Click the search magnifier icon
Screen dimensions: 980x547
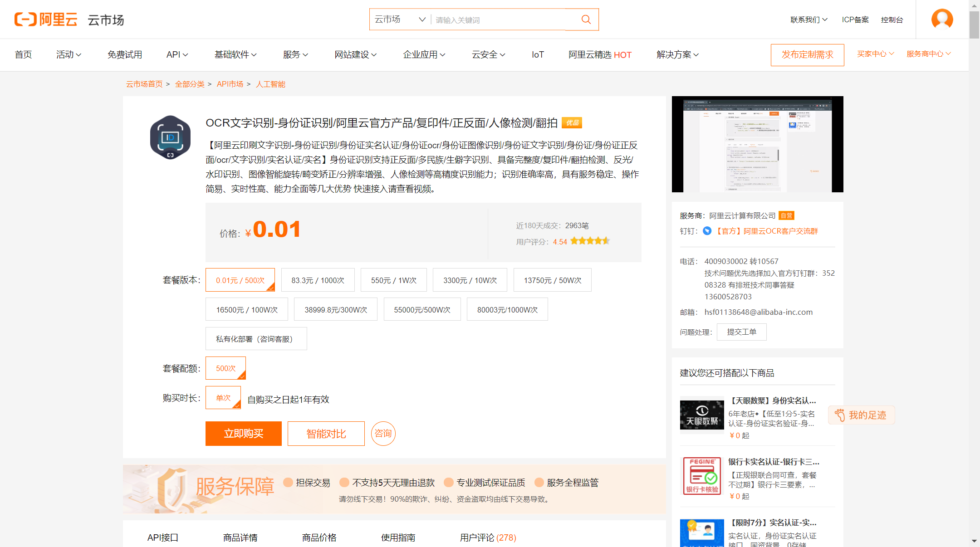pyautogui.click(x=586, y=20)
